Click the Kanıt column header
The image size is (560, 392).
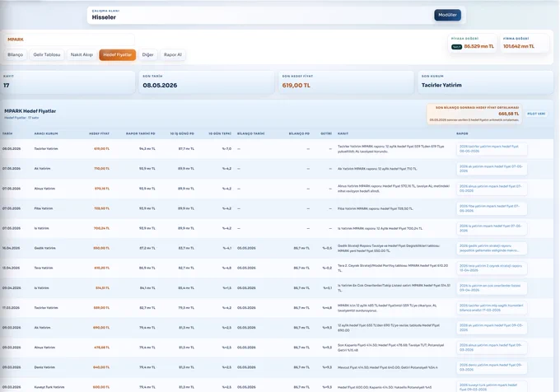point(343,133)
